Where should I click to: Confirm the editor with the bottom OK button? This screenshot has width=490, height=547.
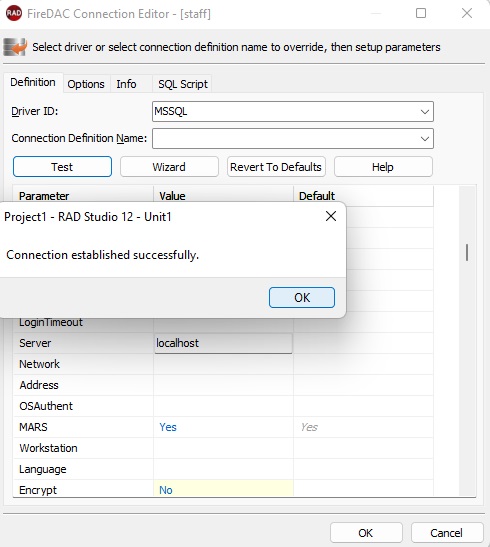click(366, 533)
